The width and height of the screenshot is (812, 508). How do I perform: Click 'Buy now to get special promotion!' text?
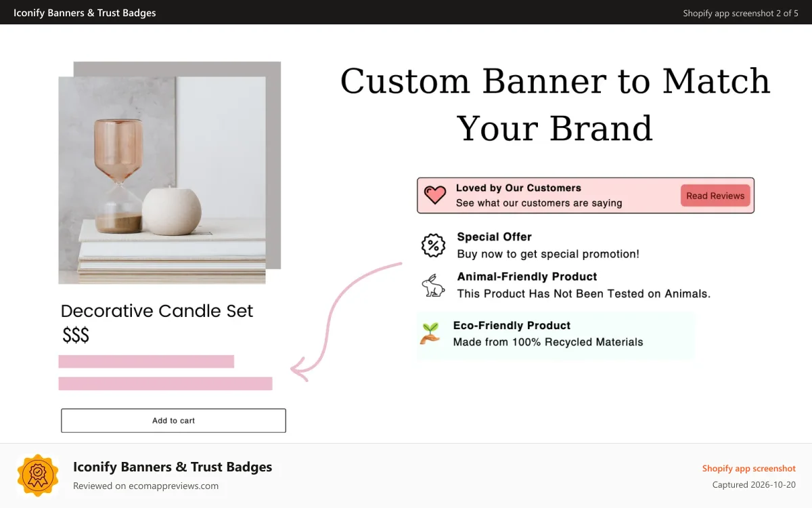[x=548, y=254]
